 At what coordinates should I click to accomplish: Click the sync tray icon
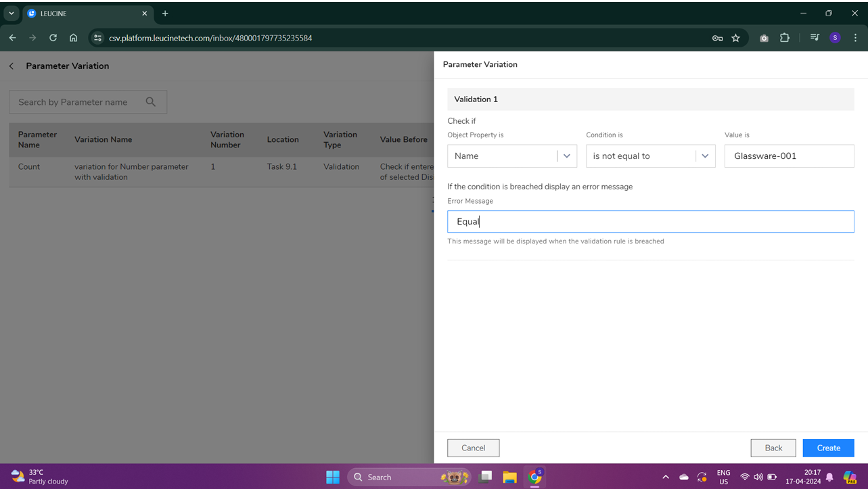pyautogui.click(x=702, y=477)
